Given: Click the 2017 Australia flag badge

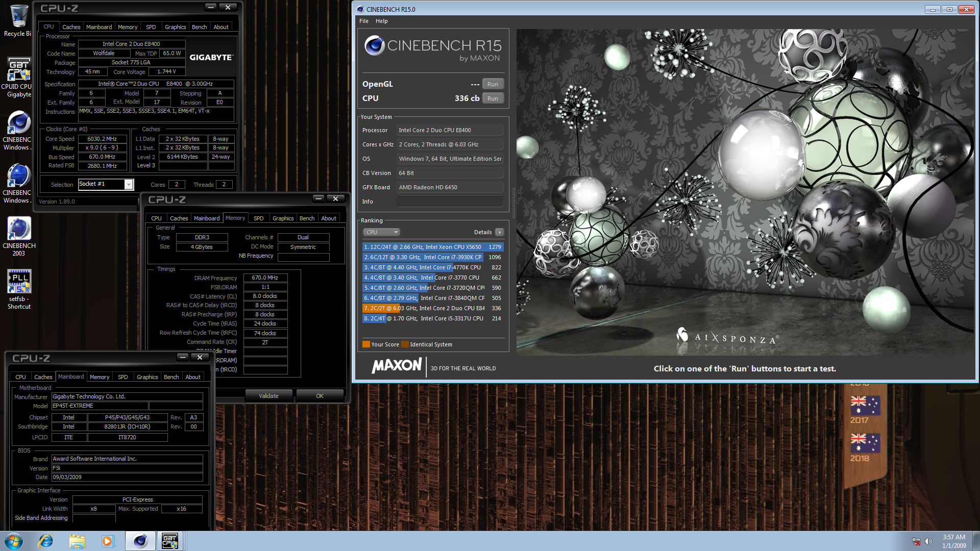Looking at the screenshot, I should tap(865, 406).
